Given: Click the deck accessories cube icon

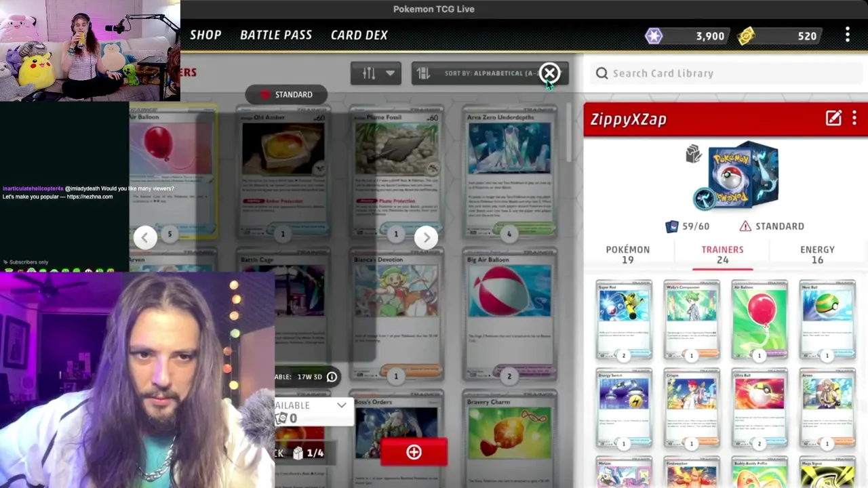Looking at the screenshot, I should click(693, 155).
